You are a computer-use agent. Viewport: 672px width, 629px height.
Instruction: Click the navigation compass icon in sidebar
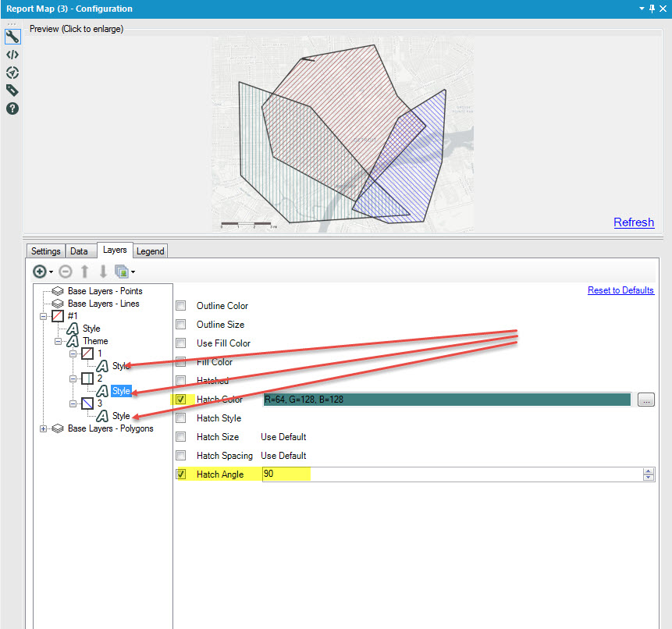[12, 73]
